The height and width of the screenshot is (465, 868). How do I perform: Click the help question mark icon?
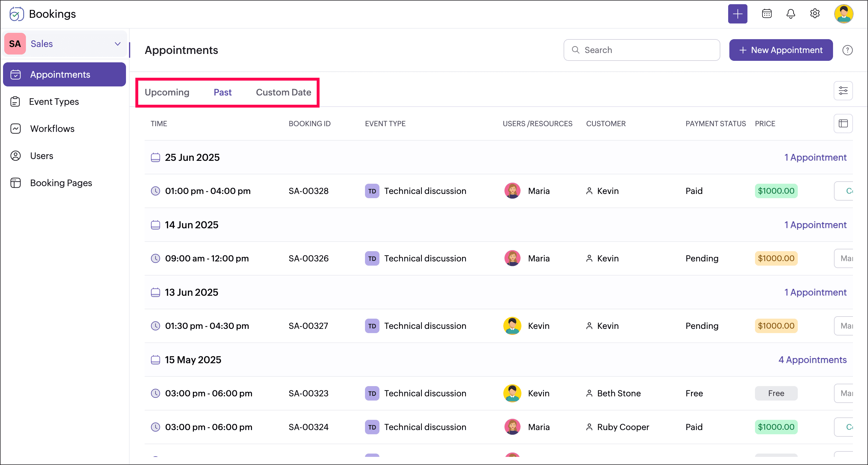point(847,50)
